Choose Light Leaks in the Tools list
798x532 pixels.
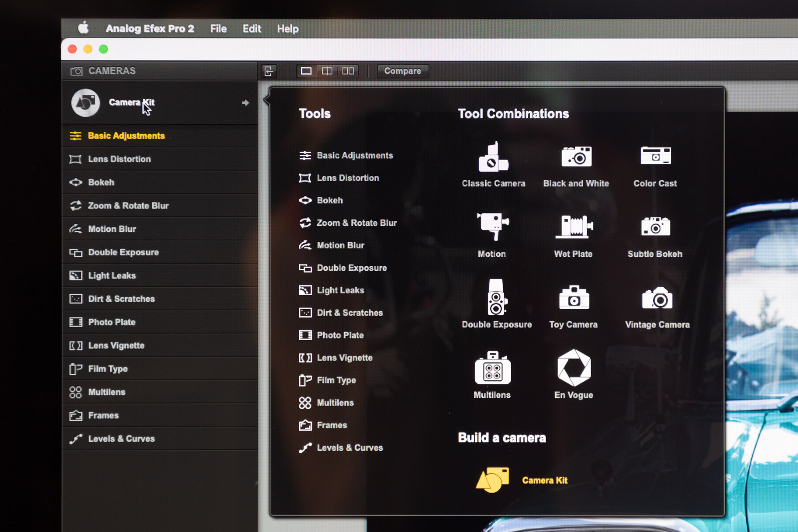(340, 290)
